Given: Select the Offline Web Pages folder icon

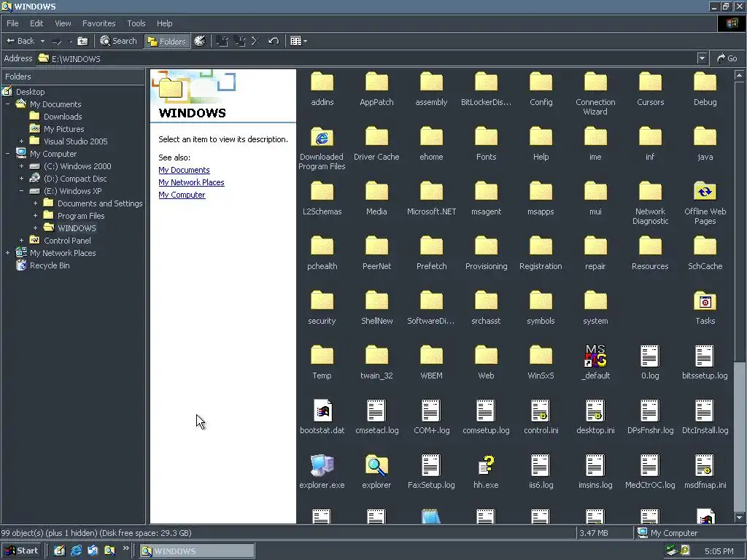Looking at the screenshot, I should coord(705,192).
